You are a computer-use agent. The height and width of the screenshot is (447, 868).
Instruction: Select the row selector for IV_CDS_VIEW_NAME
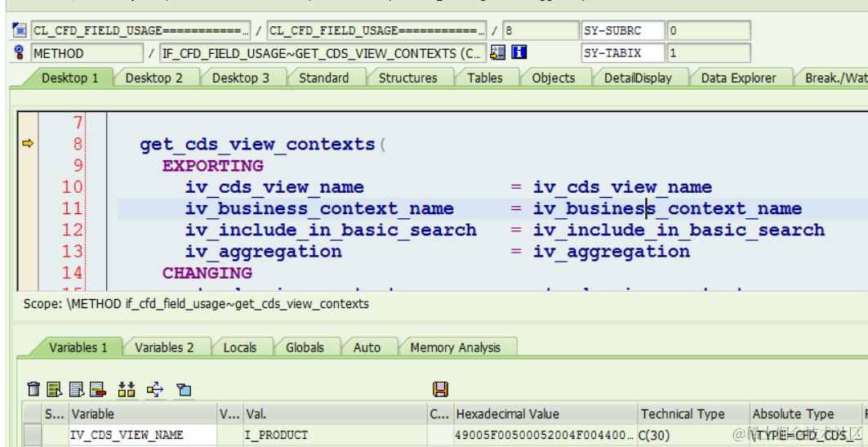pyautogui.click(x=33, y=436)
